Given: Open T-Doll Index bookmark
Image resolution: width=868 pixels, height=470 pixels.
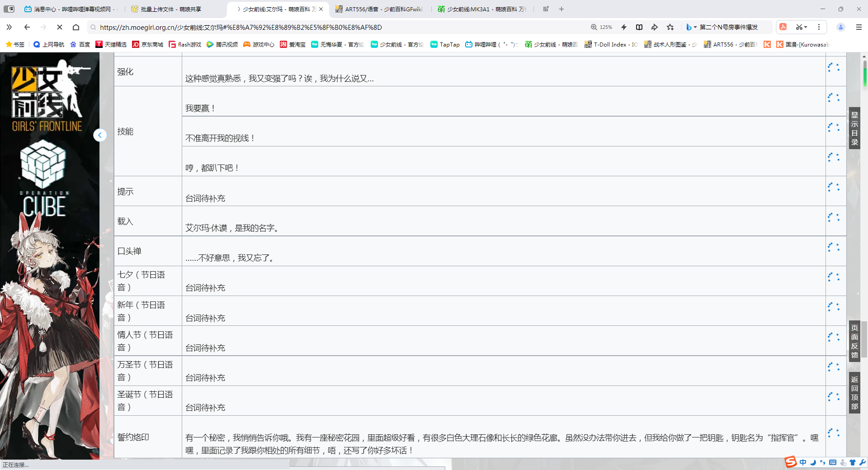Looking at the screenshot, I should (x=611, y=44).
